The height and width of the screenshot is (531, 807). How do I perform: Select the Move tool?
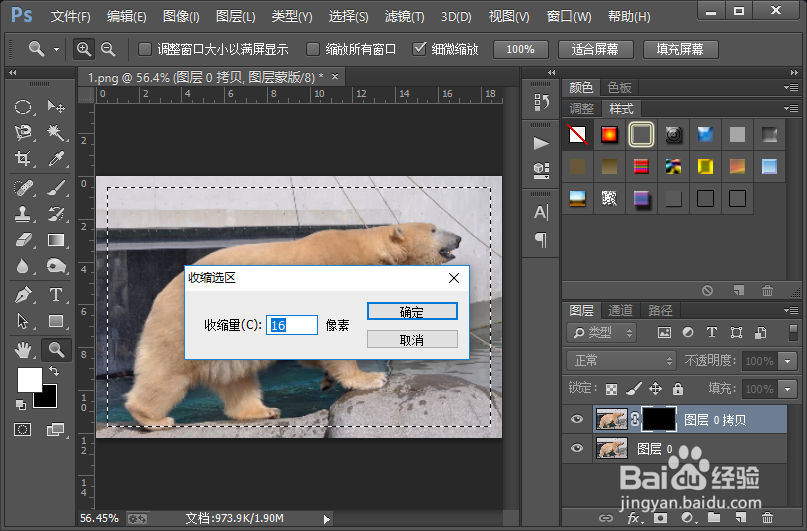[x=56, y=107]
